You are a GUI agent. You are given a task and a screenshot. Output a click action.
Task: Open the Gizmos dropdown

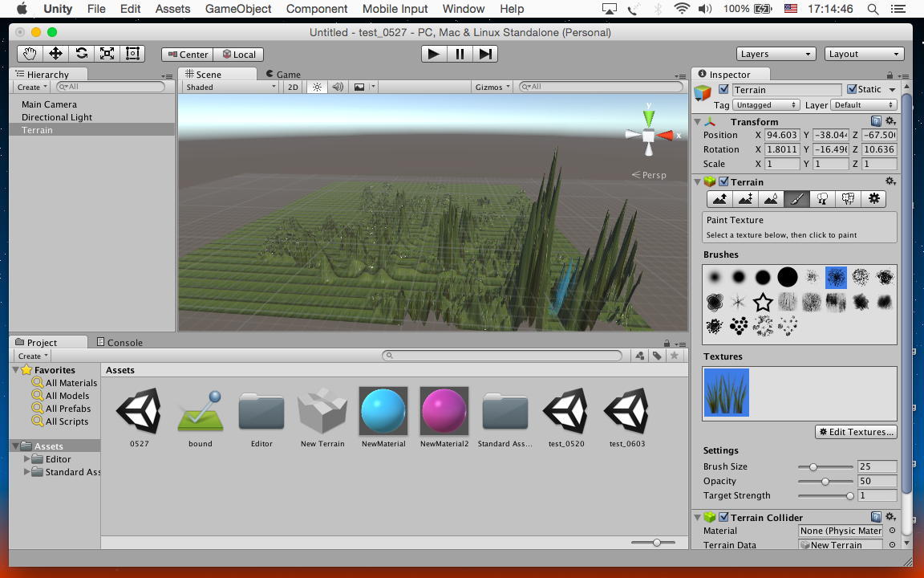click(492, 87)
